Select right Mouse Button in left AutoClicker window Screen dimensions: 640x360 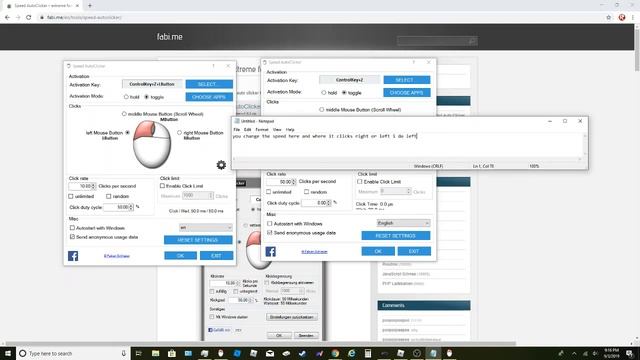[x=179, y=133]
